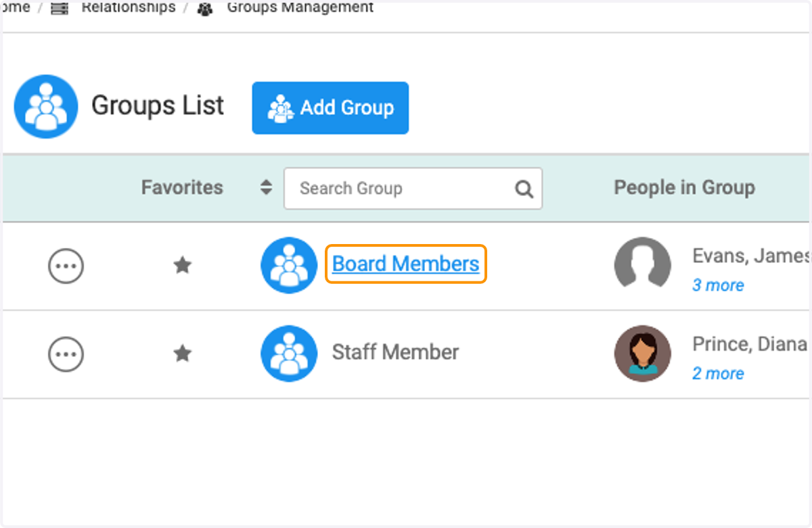Click the Add Group button
Image resolution: width=812 pixels, height=528 pixels.
tap(330, 108)
